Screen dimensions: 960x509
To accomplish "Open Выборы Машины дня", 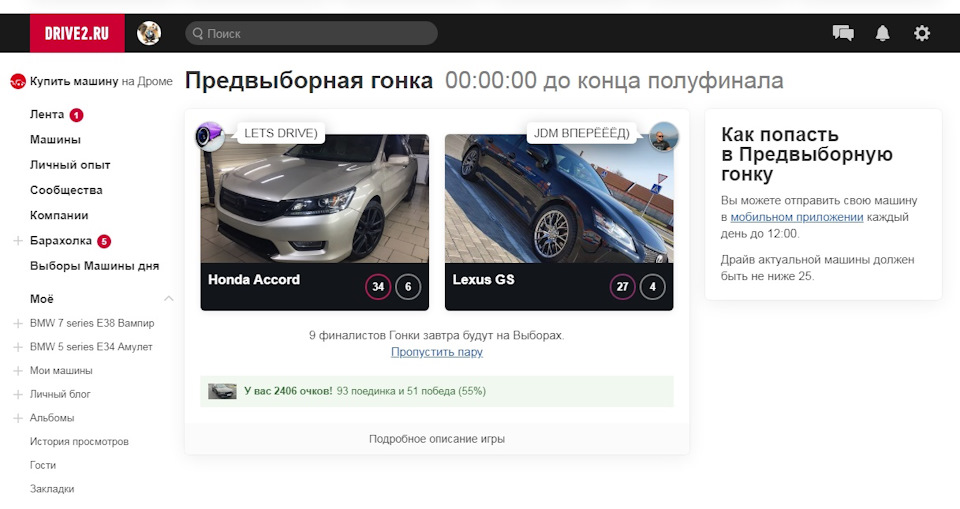I will click(x=94, y=266).
